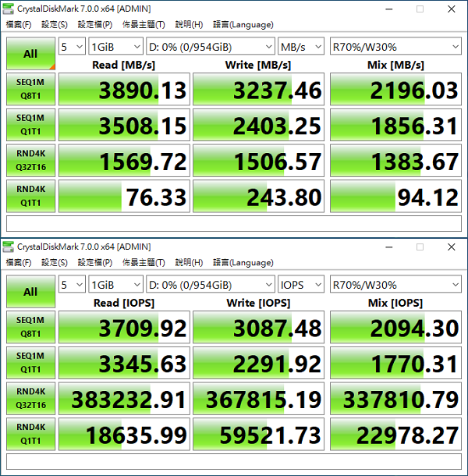Image resolution: width=468 pixels, height=476 pixels.
Task: Start SEQ1M Q1T1 test in top window
Action: click(x=30, y=125)
